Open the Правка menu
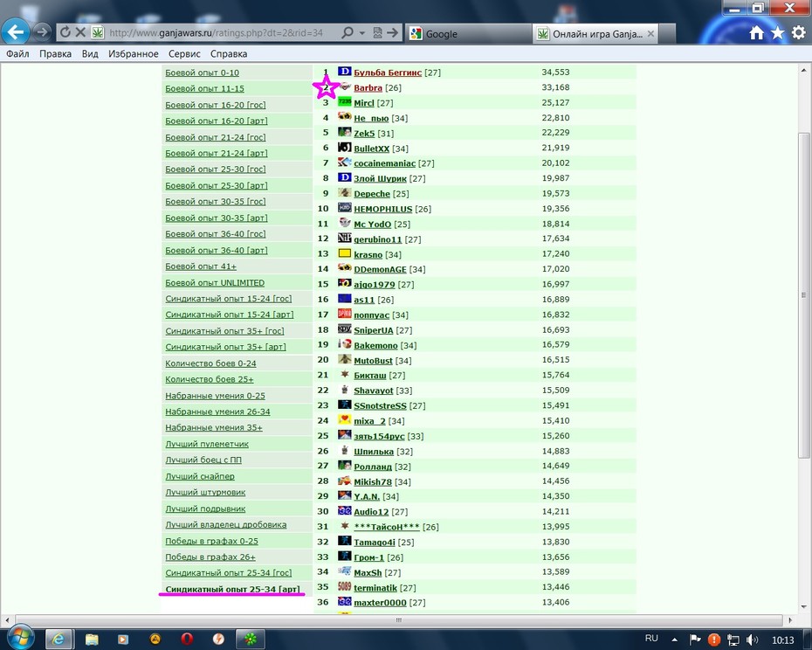 (x=55, y=54)
